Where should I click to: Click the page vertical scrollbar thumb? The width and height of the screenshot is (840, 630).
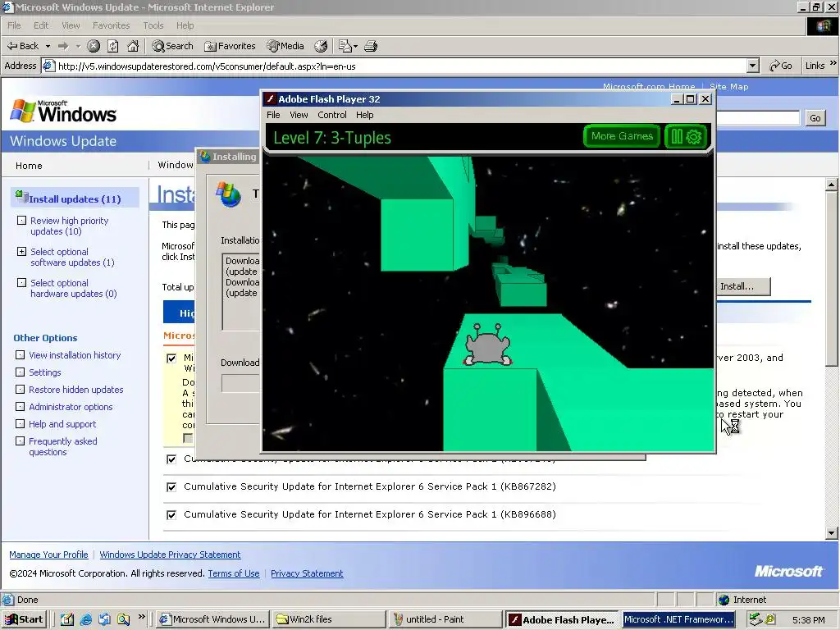click(x=832, y=279)
